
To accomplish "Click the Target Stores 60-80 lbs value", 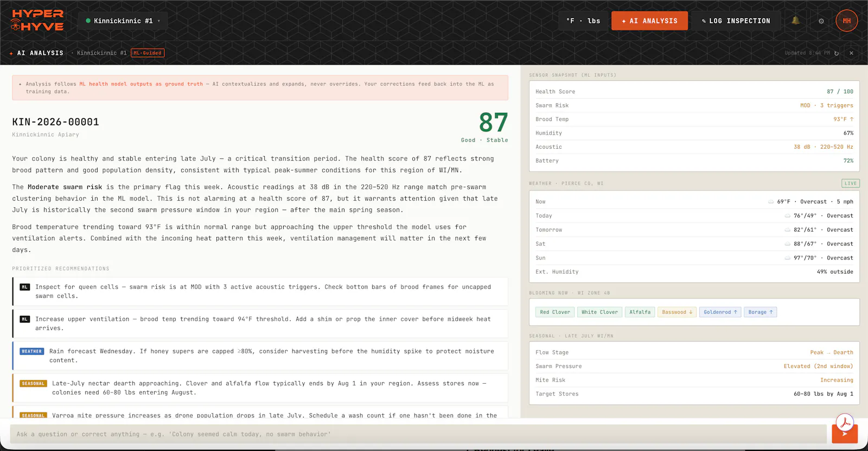I will pos(824,394).
